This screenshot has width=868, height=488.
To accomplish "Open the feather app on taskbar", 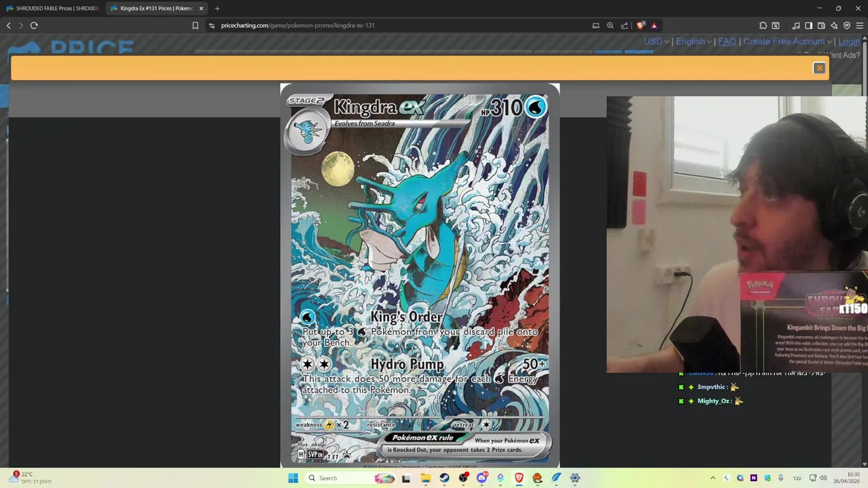I will coord(556,479).
